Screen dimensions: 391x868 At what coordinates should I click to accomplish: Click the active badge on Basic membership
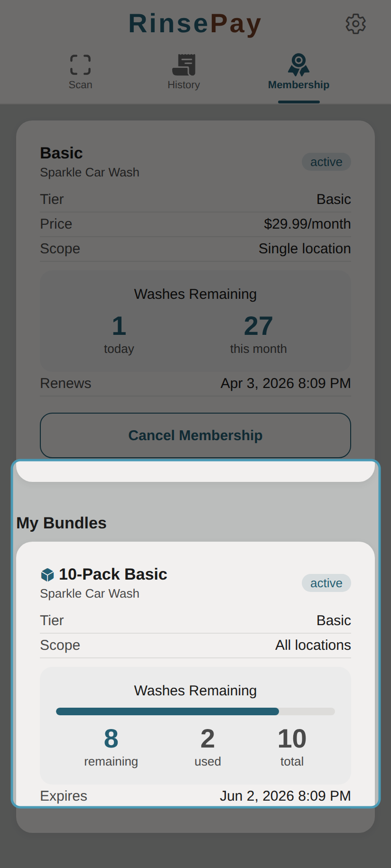[x=326, y=162]
